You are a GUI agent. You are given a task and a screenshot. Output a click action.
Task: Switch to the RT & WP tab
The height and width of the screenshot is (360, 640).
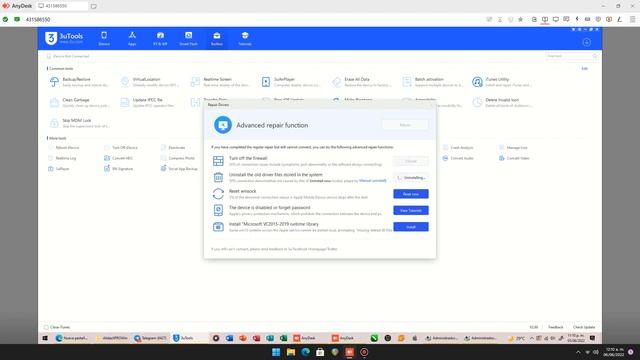click(160, 38)
